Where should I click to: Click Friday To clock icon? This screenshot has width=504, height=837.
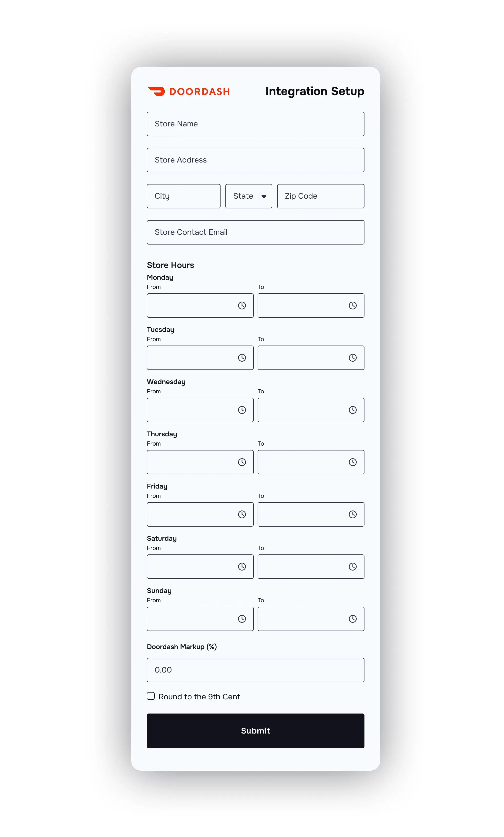click(x=353, y=514)
